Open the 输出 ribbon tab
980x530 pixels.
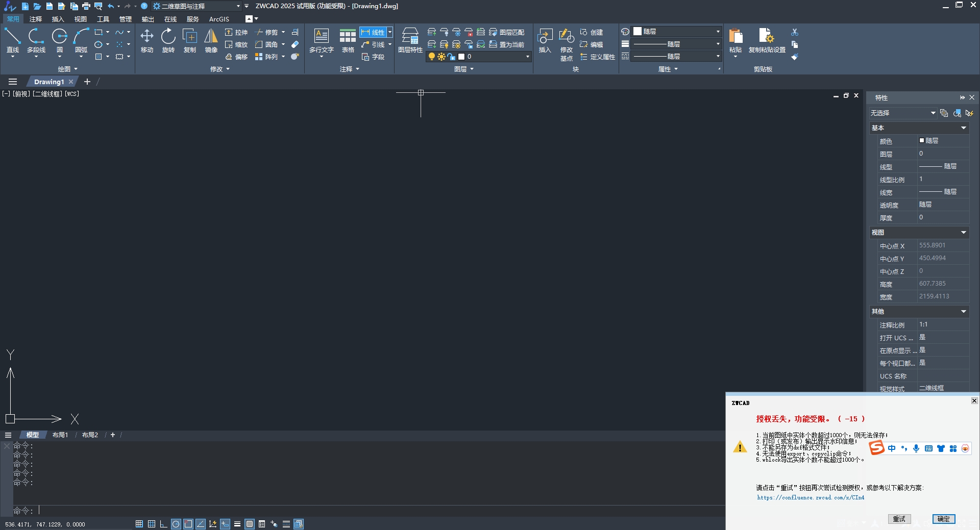point(148,19)
